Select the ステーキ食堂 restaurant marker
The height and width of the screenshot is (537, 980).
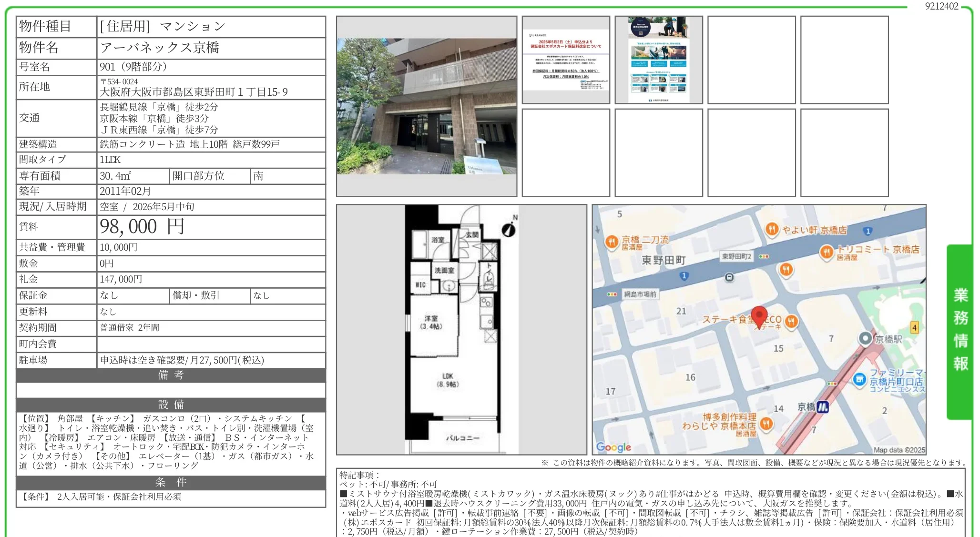pyautogui.click(x=791, y=321)
